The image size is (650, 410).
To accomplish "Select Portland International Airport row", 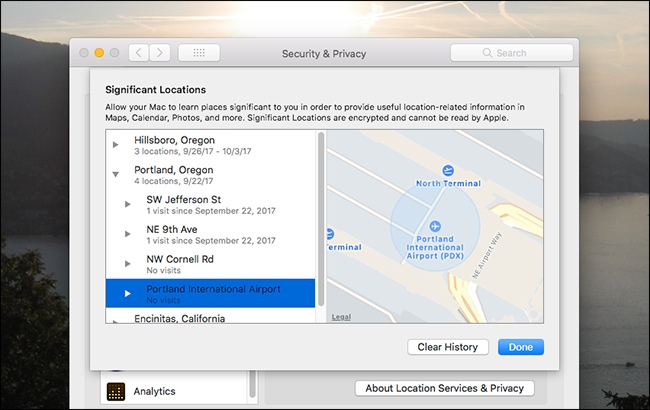I will tap(211, 293).
